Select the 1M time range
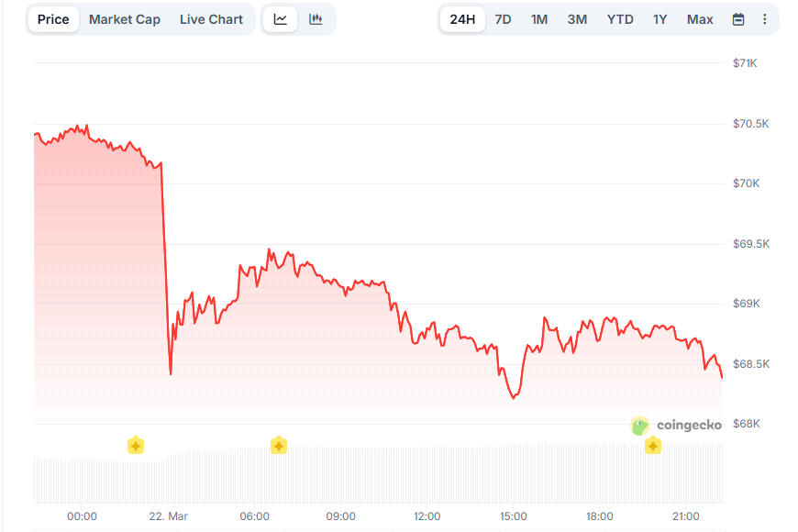The image size is (798, 532). point(539,19)
